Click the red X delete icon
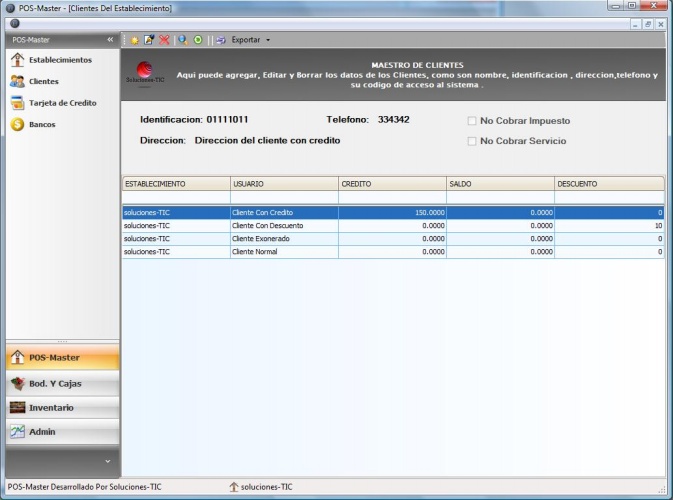 (164, 40)
